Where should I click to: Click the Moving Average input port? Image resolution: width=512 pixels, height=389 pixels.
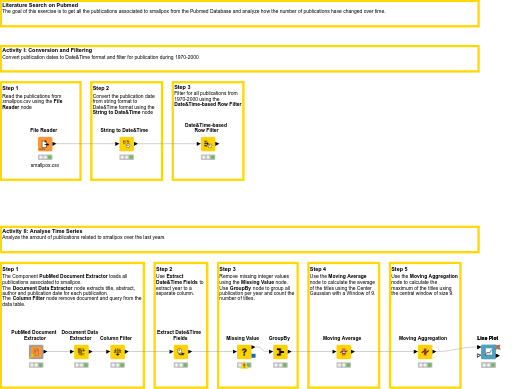[x=334, y=351]
